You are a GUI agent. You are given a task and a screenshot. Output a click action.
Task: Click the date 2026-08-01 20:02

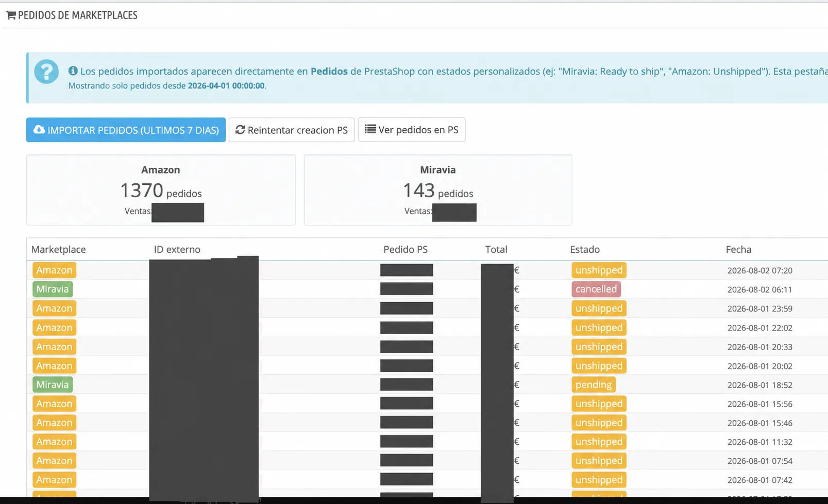click(x=760, y=366)
